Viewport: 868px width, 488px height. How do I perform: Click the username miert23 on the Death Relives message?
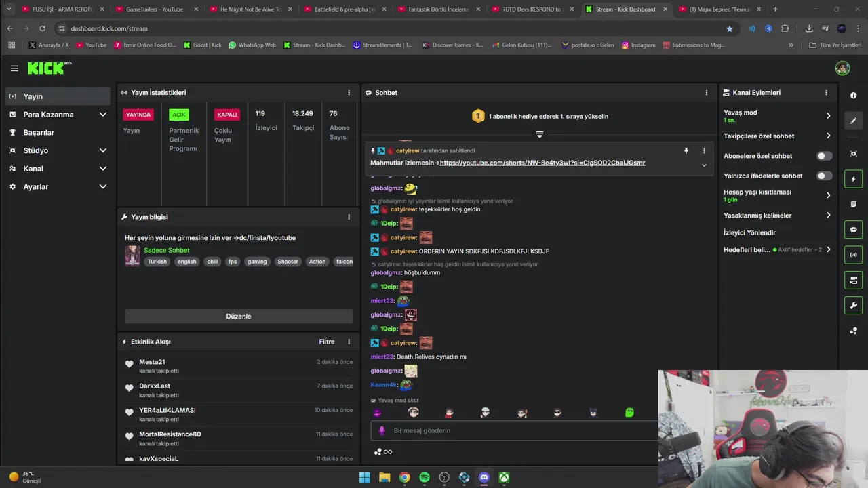[382, 357]
